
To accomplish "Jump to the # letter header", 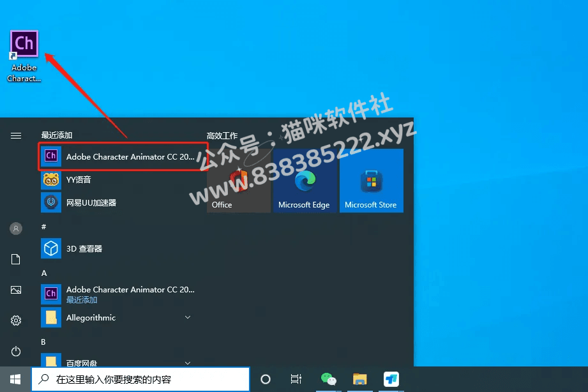I will [44, 227].
